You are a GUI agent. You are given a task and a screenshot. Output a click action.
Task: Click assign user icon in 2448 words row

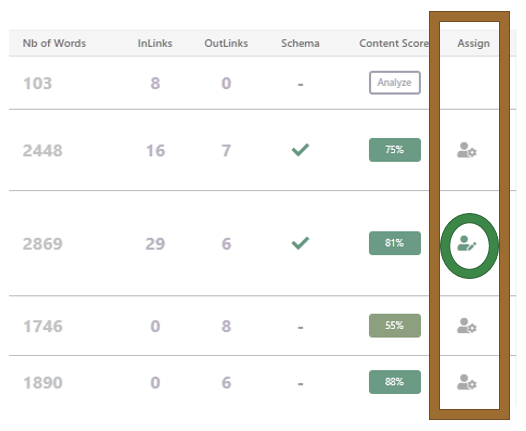tap(467, 150)
